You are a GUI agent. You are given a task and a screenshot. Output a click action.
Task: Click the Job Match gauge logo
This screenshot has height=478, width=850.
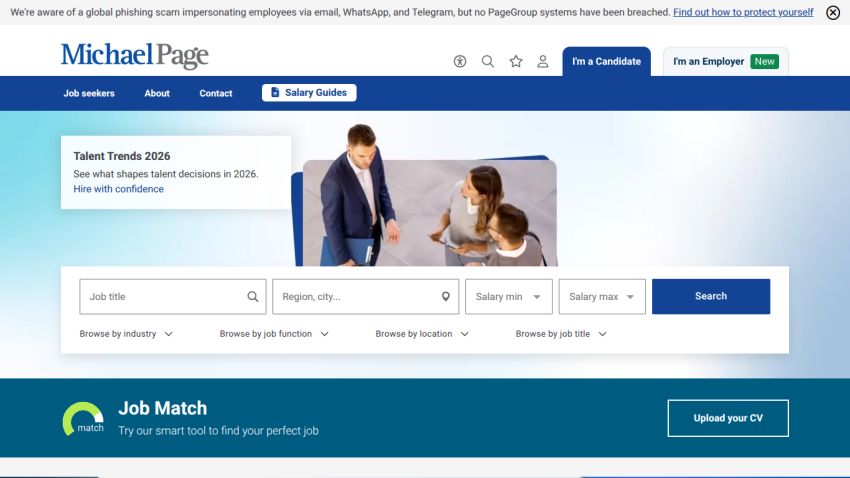(x=83, y=418)
